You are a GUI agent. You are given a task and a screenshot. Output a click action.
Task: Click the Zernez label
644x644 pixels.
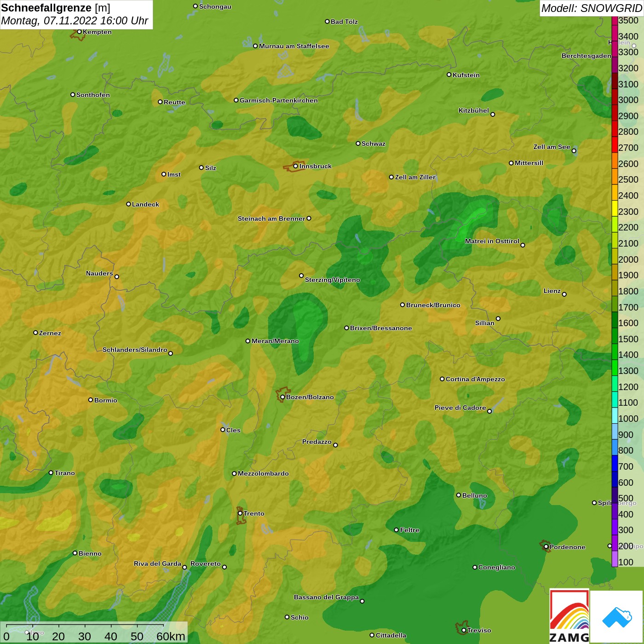click(x=50, y=333)
